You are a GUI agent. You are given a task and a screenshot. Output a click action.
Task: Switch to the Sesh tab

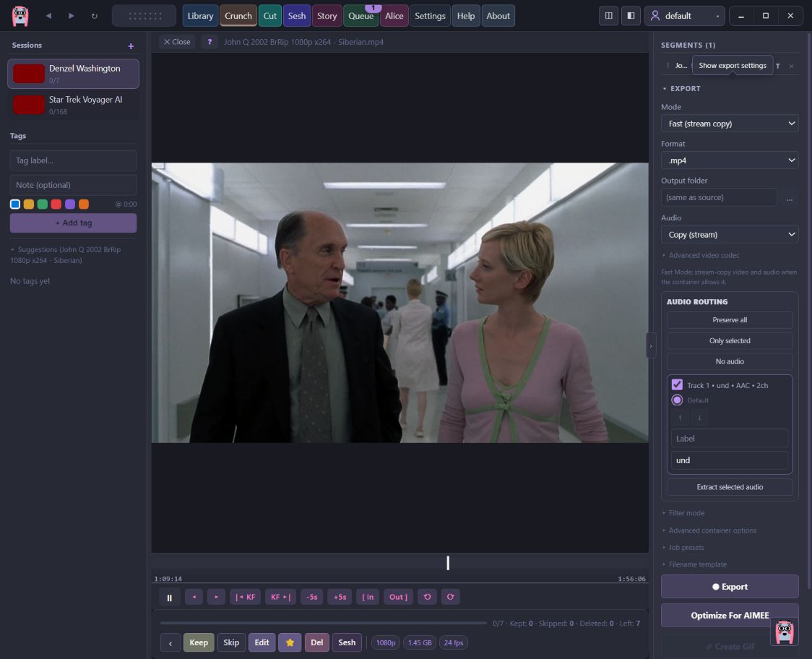point(297,16)
